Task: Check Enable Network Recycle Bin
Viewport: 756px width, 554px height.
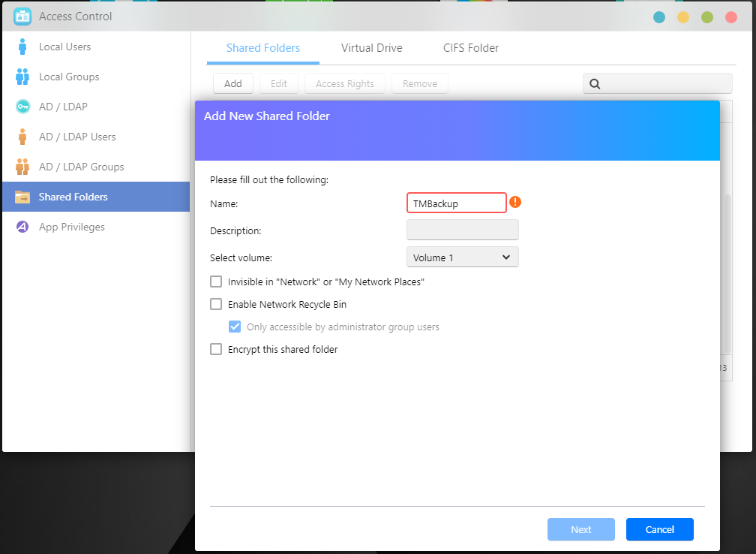Action: [x=216, y=305]
